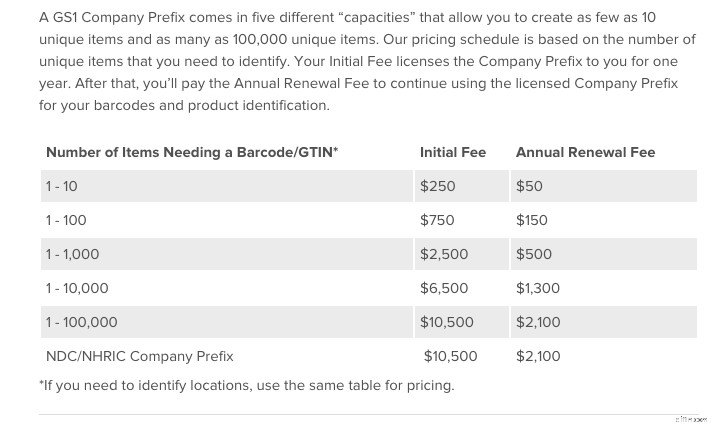This screenshot has height=425, width=721.
Task: Click the $6,500 initial fee cell
Action: click(x=444, y=288)
